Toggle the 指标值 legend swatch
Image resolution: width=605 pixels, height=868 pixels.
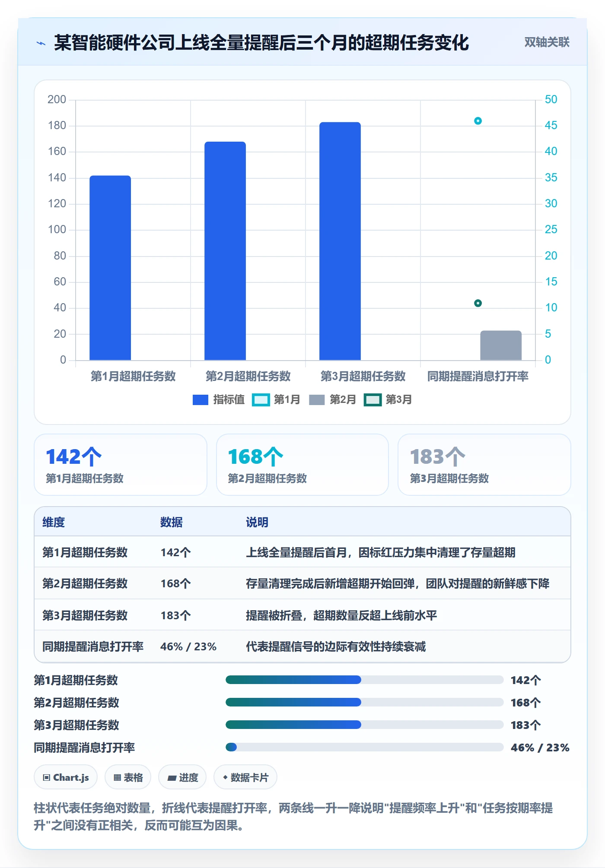tap(201, 400)
